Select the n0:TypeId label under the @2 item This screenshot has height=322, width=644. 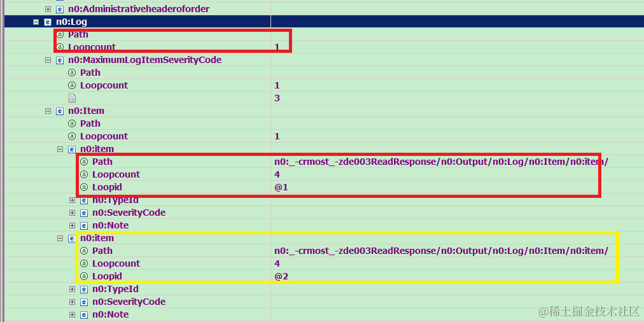click(115, 289)
